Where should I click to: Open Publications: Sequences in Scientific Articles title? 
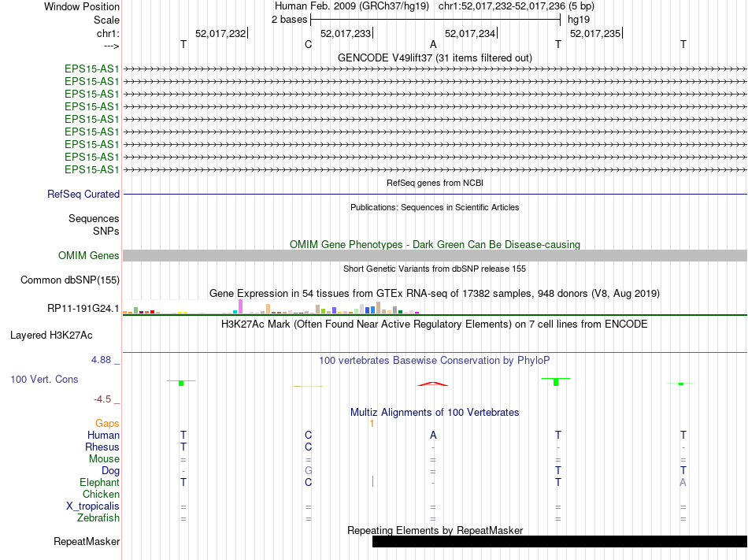coord(435,207)
